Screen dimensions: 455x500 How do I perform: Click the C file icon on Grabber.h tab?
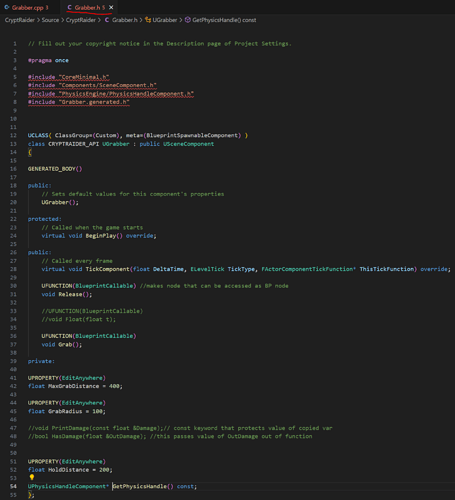point(69,7)
